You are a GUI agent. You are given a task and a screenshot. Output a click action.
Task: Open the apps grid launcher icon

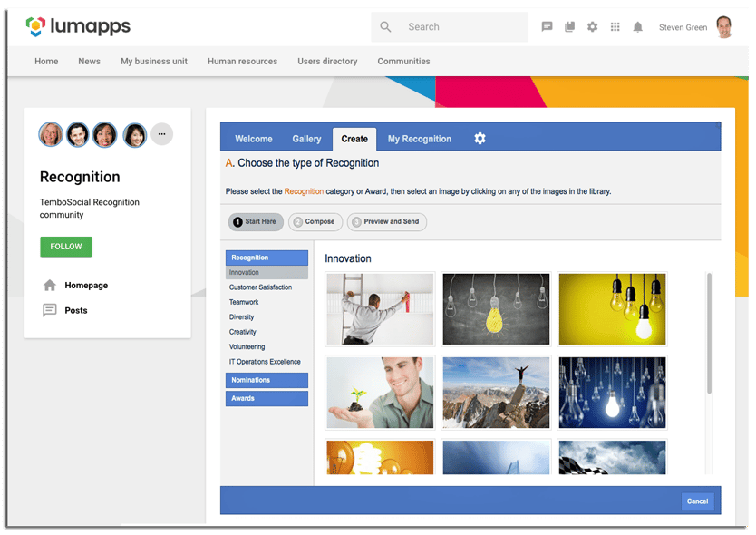click(x=615, y=27)
